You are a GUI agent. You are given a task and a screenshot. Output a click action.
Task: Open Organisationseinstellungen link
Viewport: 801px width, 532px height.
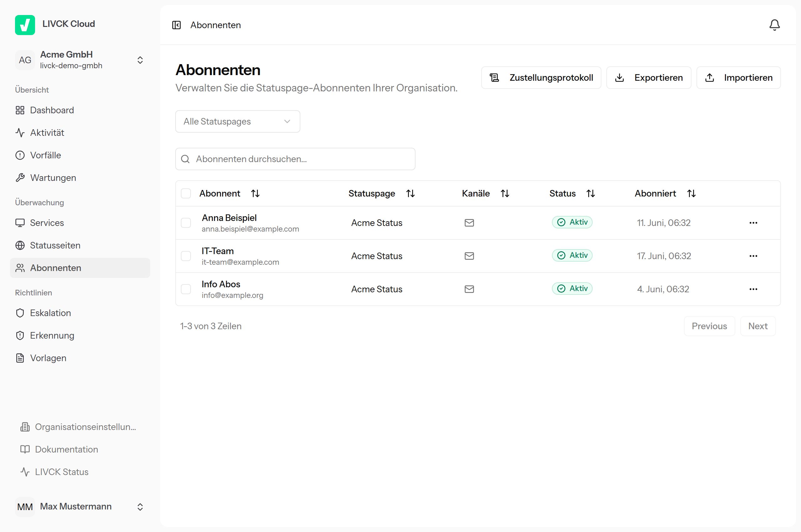[x=80, y=427]
